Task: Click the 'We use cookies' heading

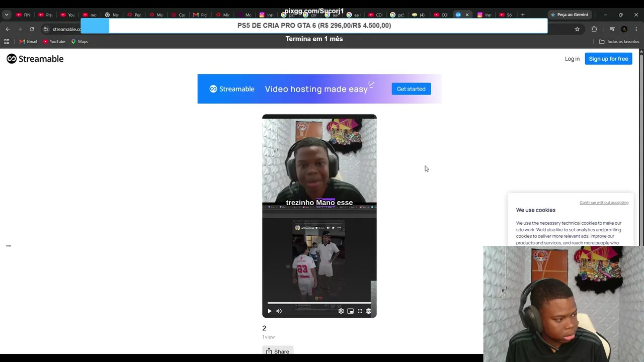Action: coord(536,210)
